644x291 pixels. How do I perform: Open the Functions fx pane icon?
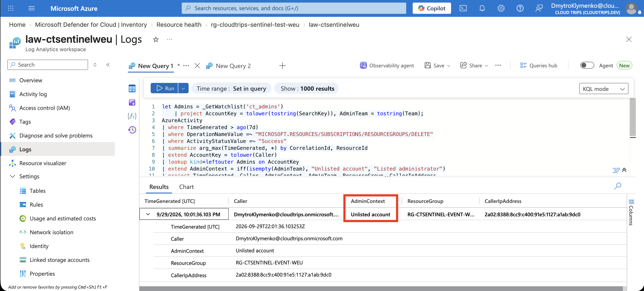pos(132,116)
